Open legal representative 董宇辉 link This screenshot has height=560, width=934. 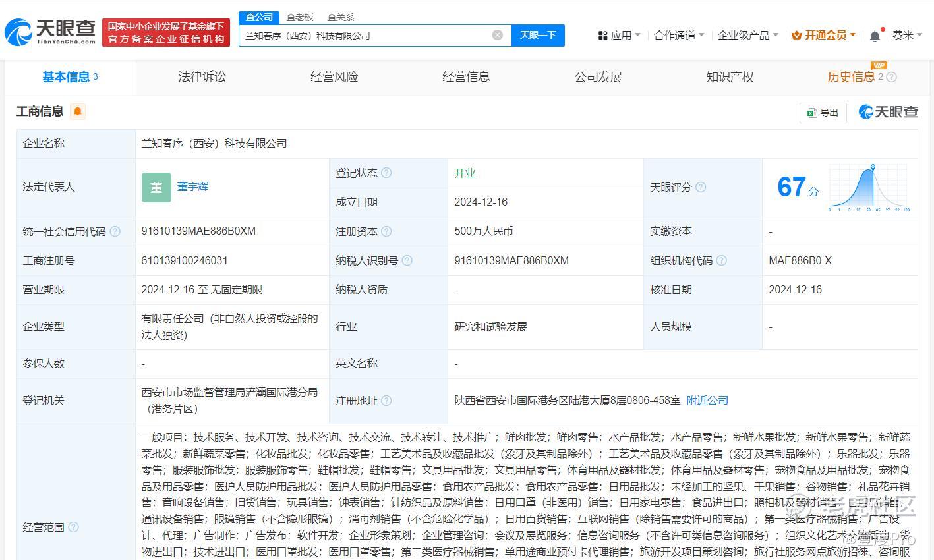[x=192, y=186]
